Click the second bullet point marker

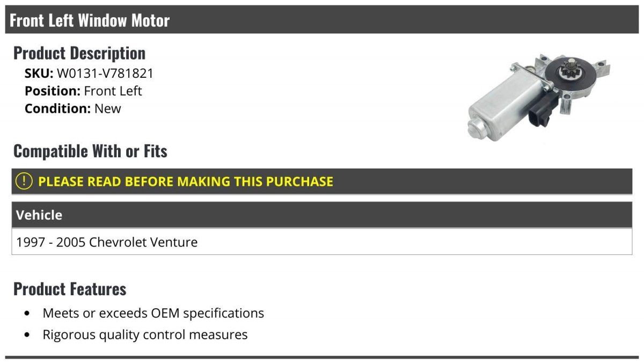(x=27, y=335)
